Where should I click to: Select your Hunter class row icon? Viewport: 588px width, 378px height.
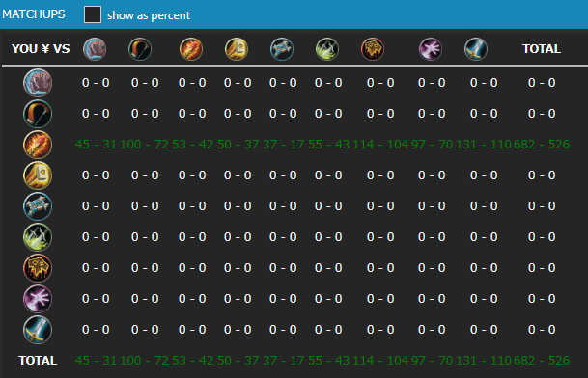pos(38,114)
